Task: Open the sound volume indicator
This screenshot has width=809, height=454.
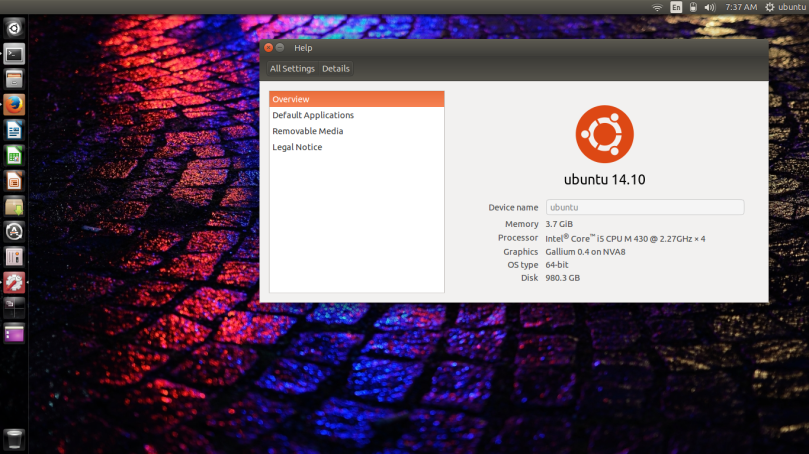Action: (710, 7)
